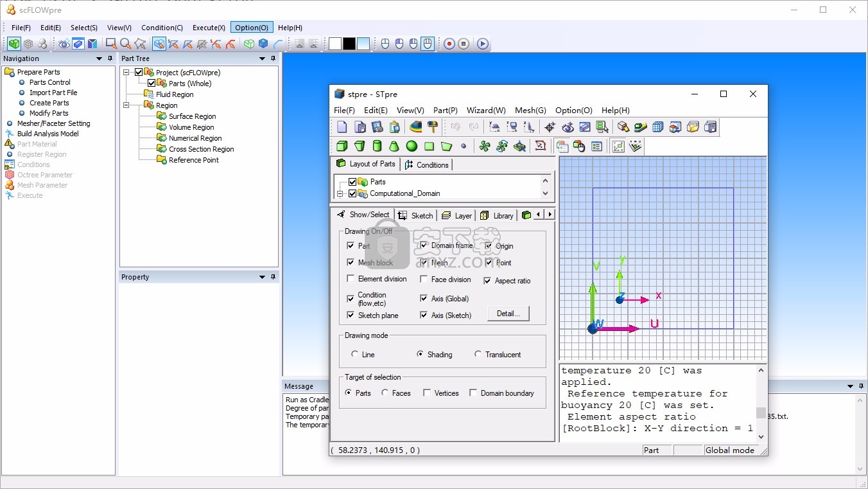Image resolution: width=868 pixels, height=489 pixels.
Task: Click the first green fan icon in STpre
Action: tap(485, 147)
